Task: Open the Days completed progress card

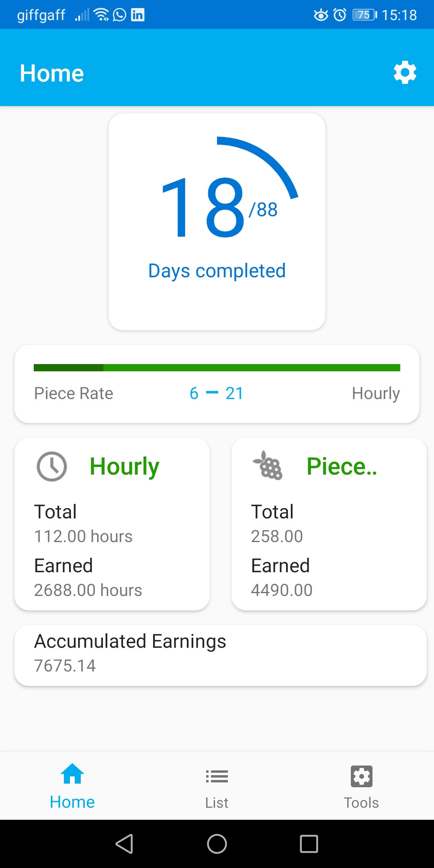Action: [217, 222]
